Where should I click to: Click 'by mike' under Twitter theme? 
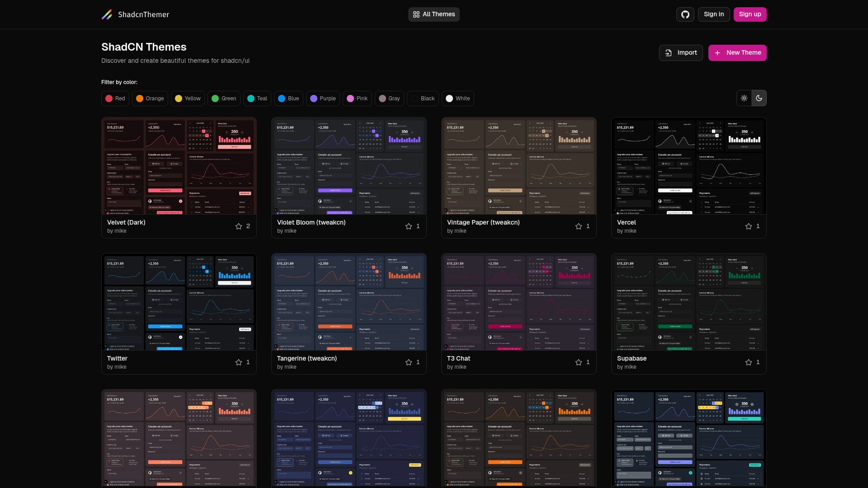pos(117,367)
